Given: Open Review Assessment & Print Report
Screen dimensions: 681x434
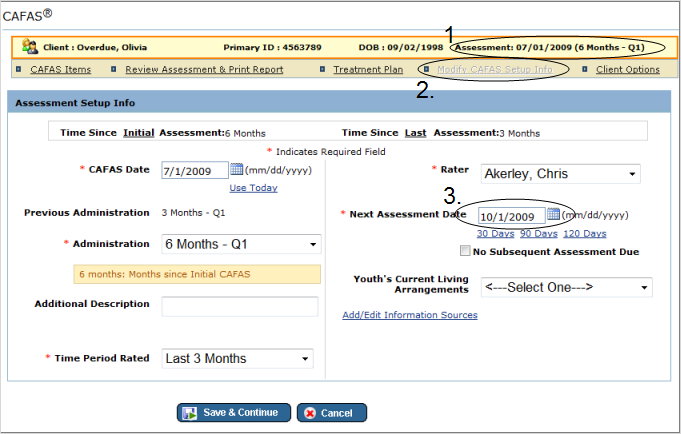Looking at the screenshot, I should tap(204, 70).
